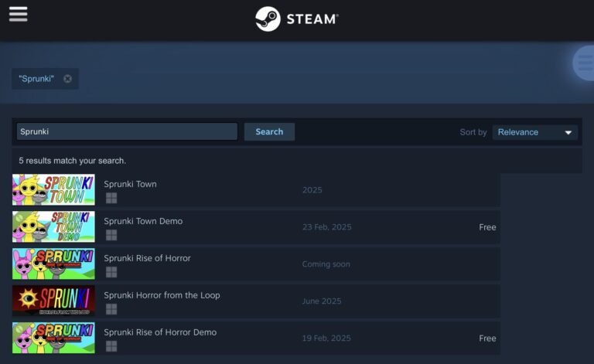Open the Sprunki Town Demo thumbnail
The image size is (594, 364).
pos(53,226)
